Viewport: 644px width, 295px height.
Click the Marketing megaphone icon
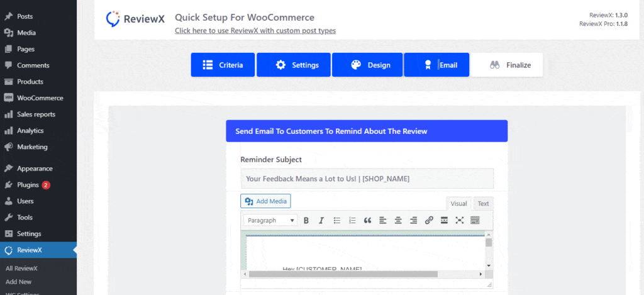[8, 147]
